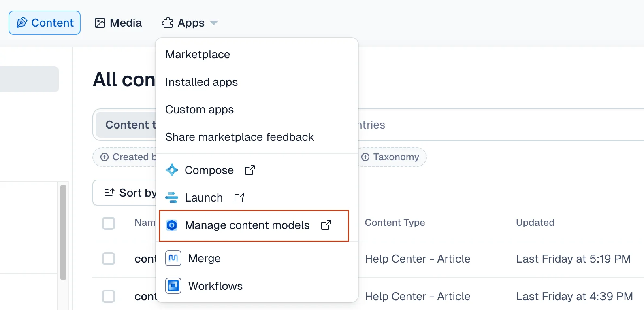Click the Apps puzzle piece icon
The image size is (644, 310).
point(167,23)
